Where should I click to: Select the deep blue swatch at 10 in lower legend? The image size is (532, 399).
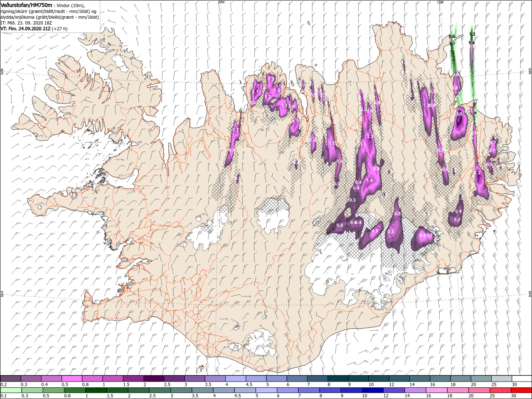372,390
